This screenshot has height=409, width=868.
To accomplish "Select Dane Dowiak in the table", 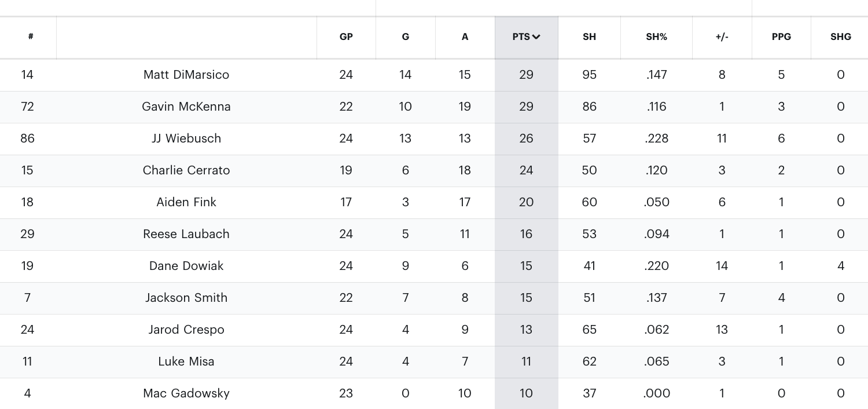I will 186,266.
